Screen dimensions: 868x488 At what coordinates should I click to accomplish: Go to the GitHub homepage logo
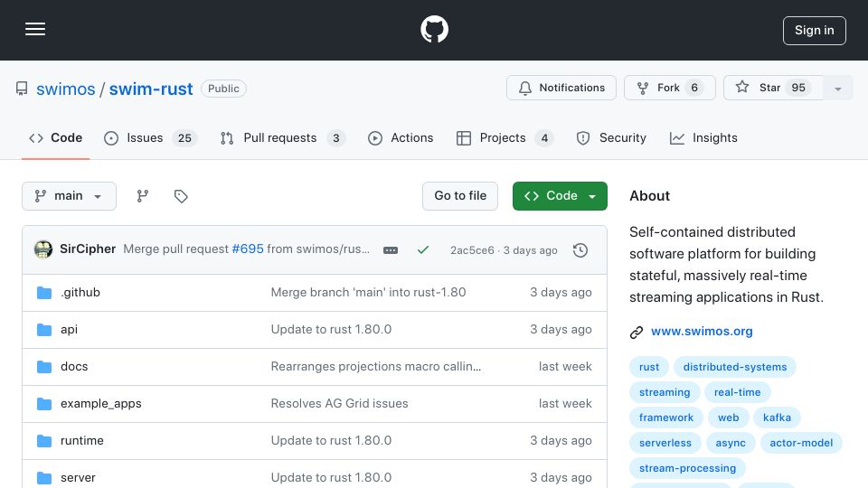(x=434, y=29)
